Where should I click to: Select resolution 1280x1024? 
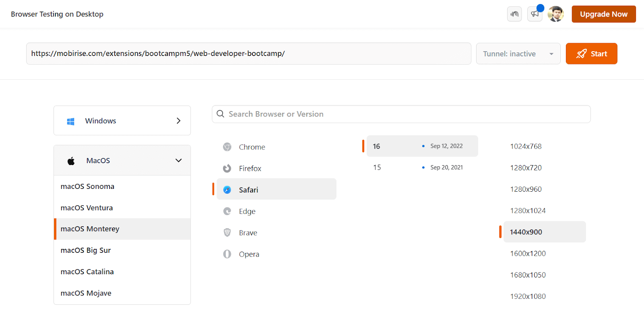point(528,211)
